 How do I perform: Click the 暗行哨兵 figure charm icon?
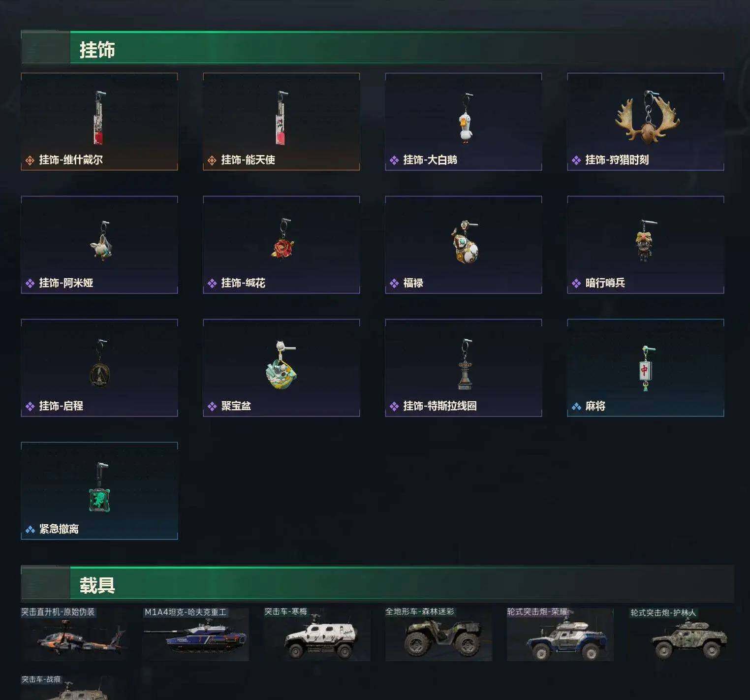click(645, 240)
